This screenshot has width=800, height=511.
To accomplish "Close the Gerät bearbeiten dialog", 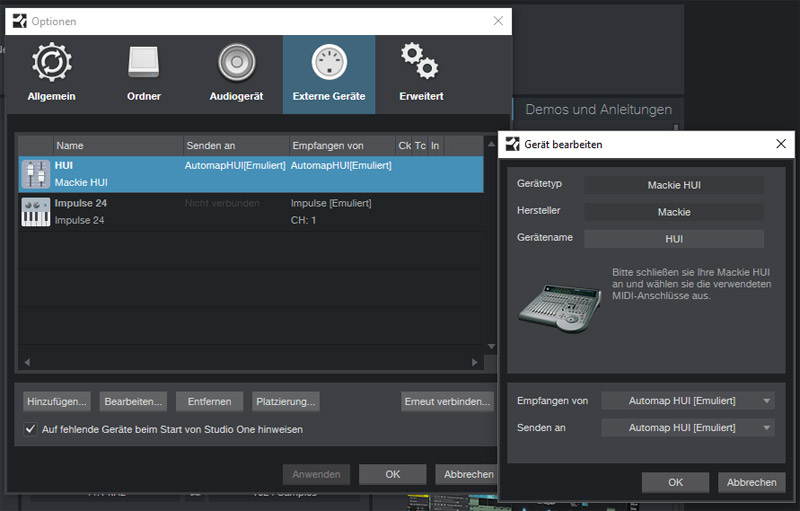I will coord(780,144).
